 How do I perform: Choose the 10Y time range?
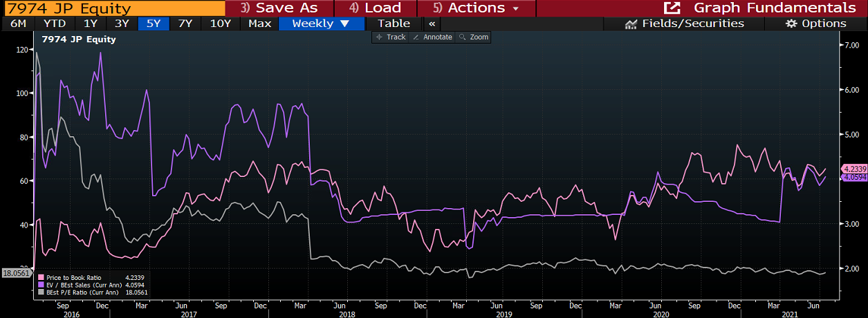pyautogui.click(x=220, y=24)
